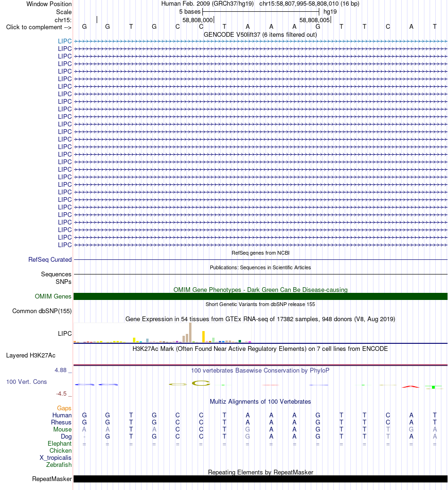Open the OMIM Gene Phenotypes track title
448x490 pixels.
pyautogui.click(x=260, y=290)
